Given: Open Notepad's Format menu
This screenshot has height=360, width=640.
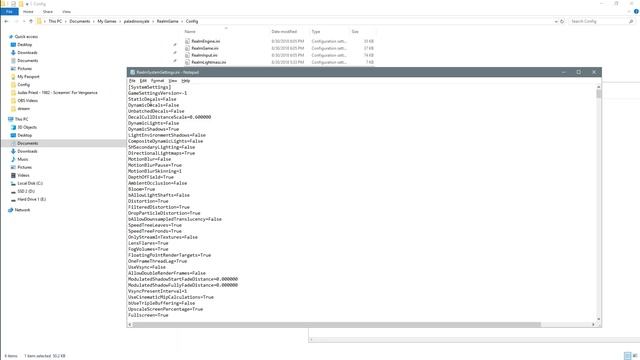Looking at the screenshot, I should pos(157,81).
